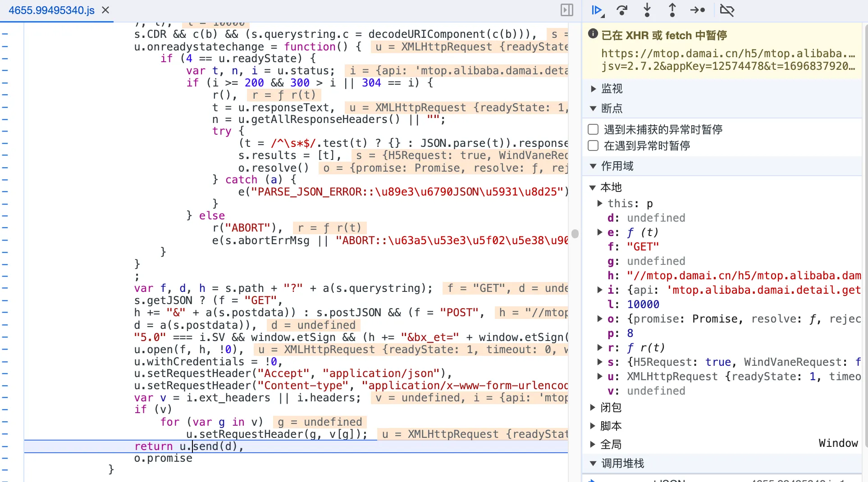Click the Step out of function icon
Screen dimensions: 868x482
coord(672,10)
